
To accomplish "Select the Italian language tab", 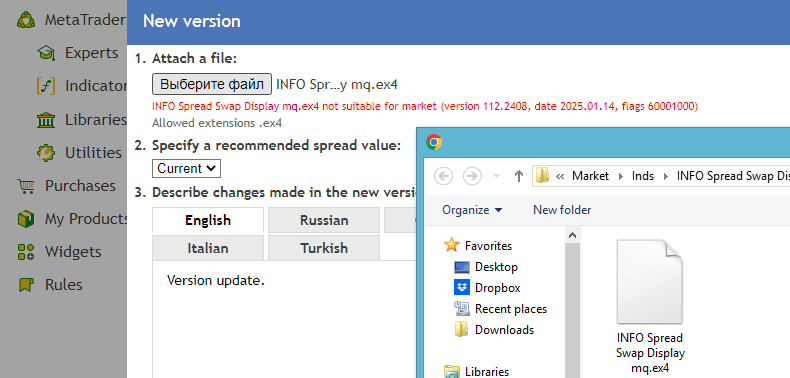I will tap(208, 248).
